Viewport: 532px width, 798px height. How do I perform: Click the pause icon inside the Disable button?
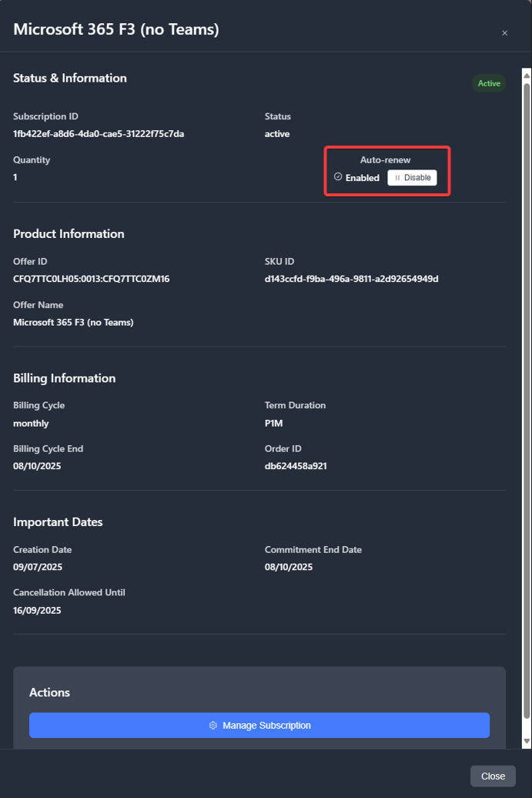(x=397, y=178)
